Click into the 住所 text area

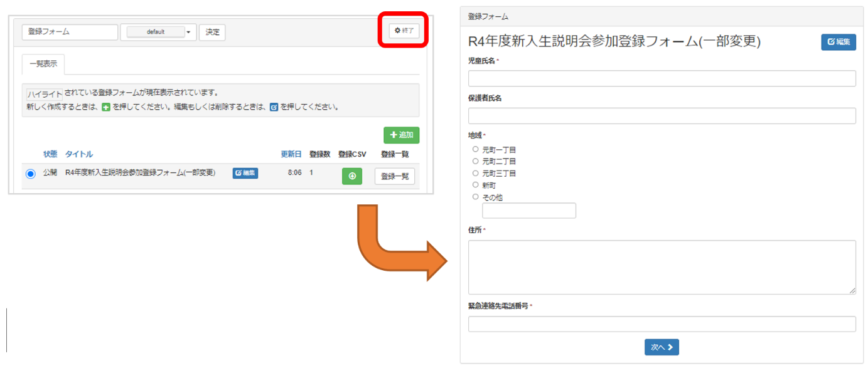[662, 266]
